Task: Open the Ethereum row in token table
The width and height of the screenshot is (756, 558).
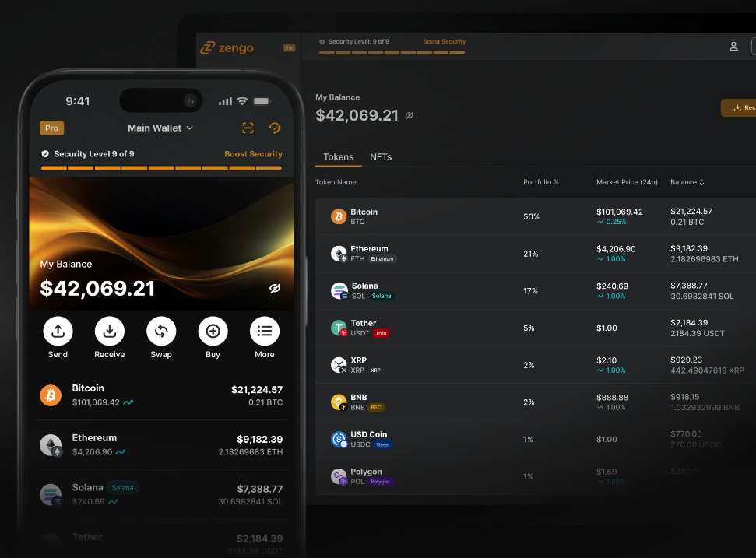Action: 535,254
